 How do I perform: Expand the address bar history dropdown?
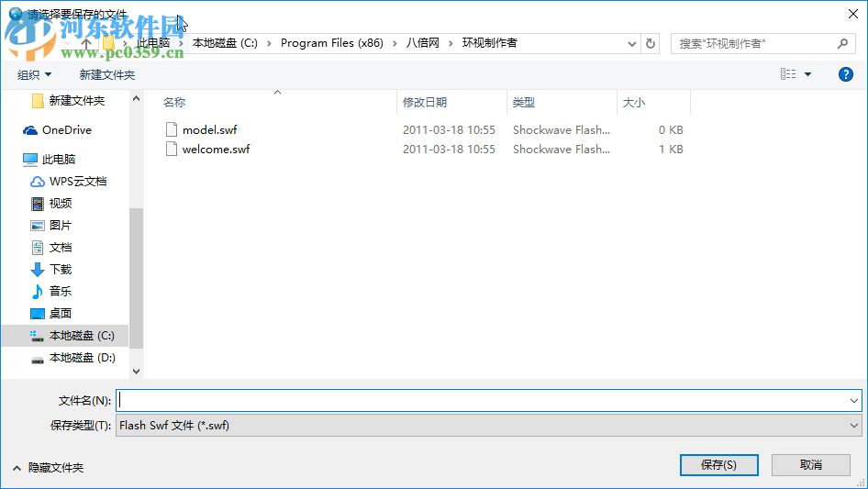tap(631, 43)
